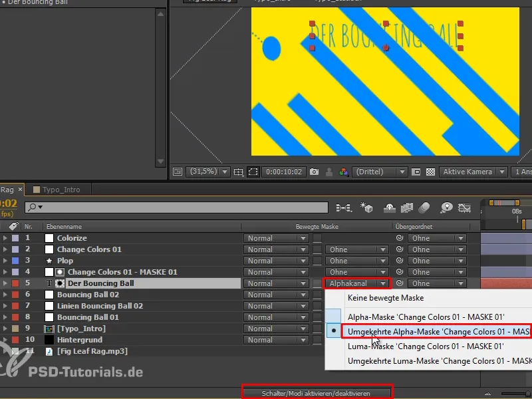Click the zoom out mountain icon in timeline
This screenshot has width=532, height=399.
[x=487, y=394]
